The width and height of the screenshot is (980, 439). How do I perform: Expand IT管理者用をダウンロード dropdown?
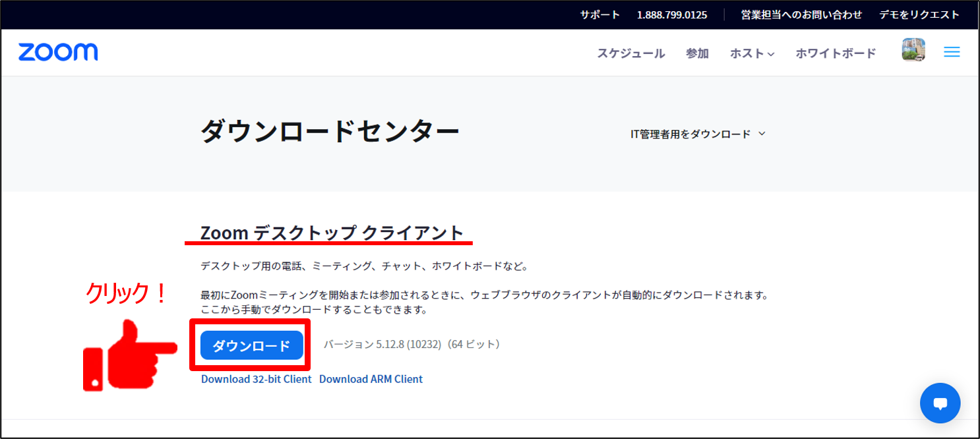point(698,134)
